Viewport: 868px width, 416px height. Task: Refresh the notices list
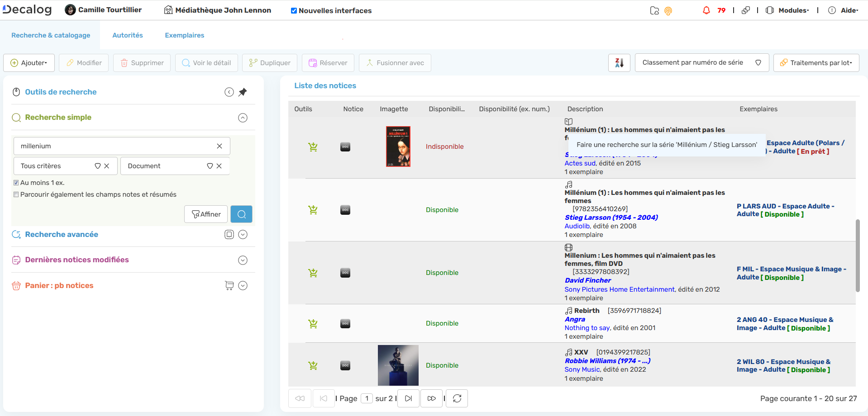click(x=457, y=398)
